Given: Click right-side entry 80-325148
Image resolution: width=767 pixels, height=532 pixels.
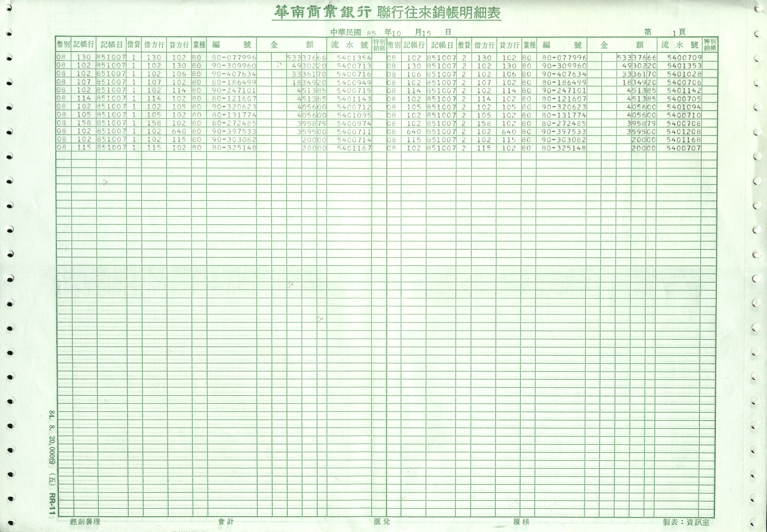Looking at the screenshot, I should [563, 148].
